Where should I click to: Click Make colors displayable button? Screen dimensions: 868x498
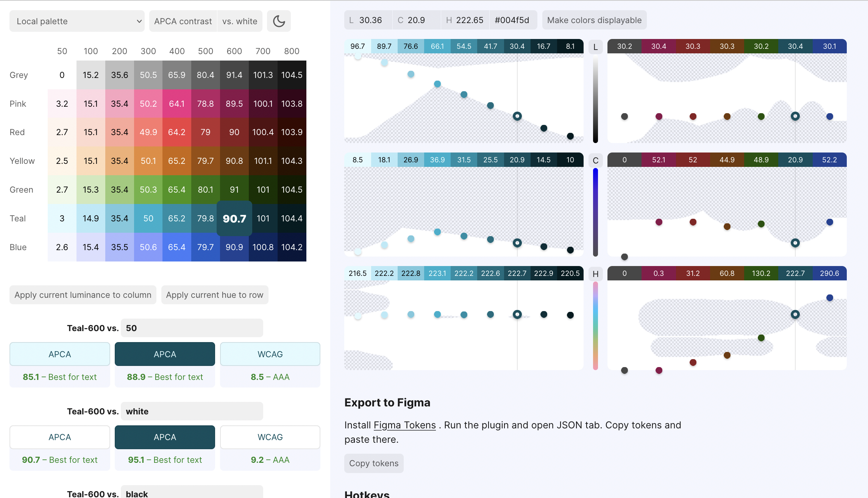pos(594,20)
